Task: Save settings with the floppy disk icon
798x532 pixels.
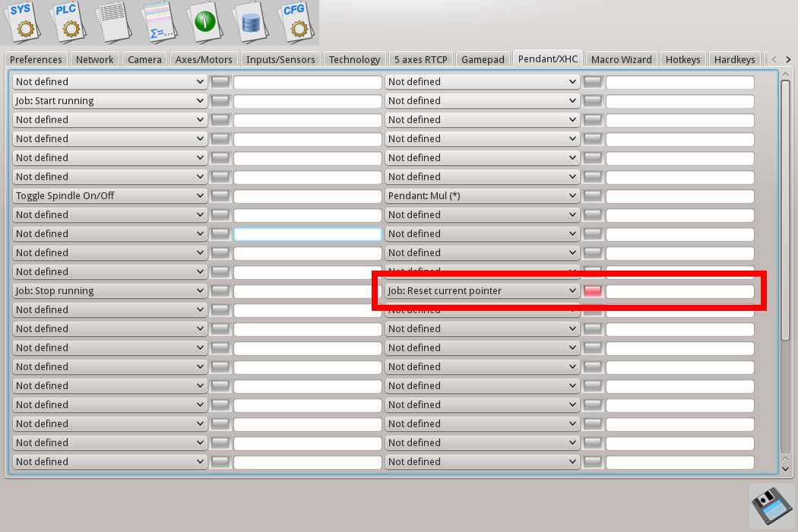Action: pyautogui.click(x=772, y=505)
